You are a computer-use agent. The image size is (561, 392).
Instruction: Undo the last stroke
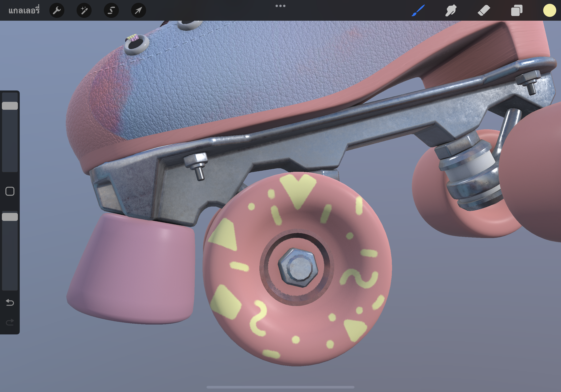coord(10,302)
